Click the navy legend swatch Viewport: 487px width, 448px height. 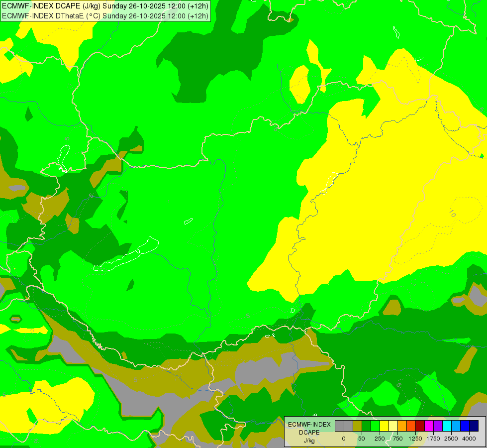pos(474,426)
